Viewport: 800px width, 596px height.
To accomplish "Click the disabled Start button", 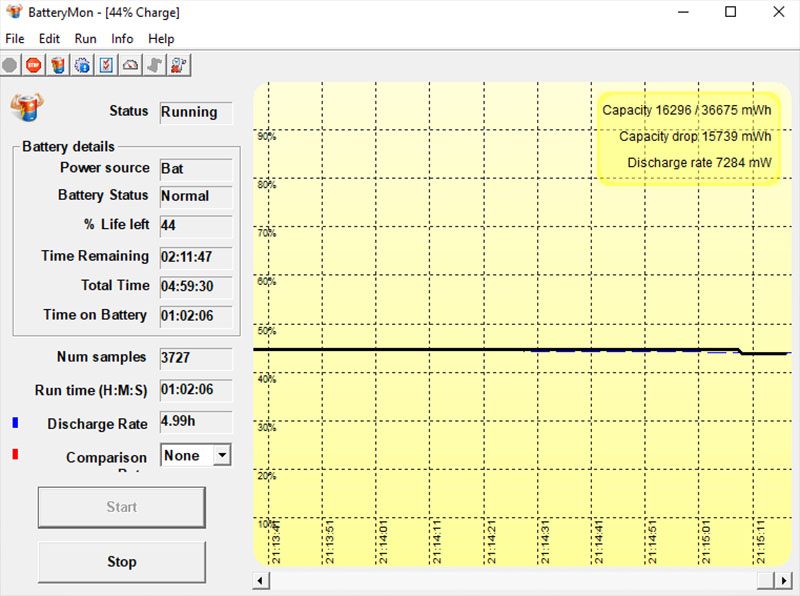I will tap(121, 507).
